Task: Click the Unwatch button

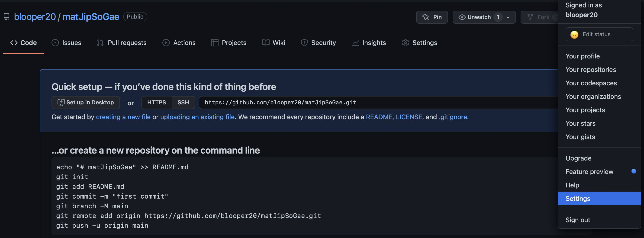Action: point(484,17)
